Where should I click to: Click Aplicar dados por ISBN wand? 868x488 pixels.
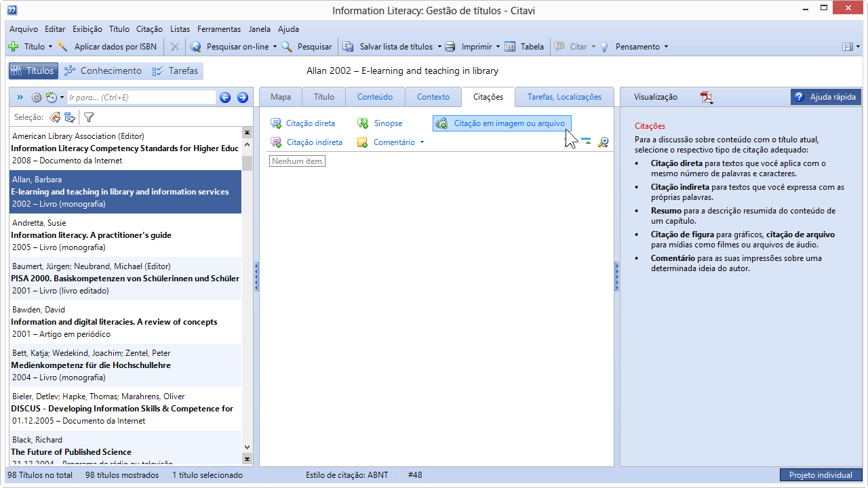(62, 47)
